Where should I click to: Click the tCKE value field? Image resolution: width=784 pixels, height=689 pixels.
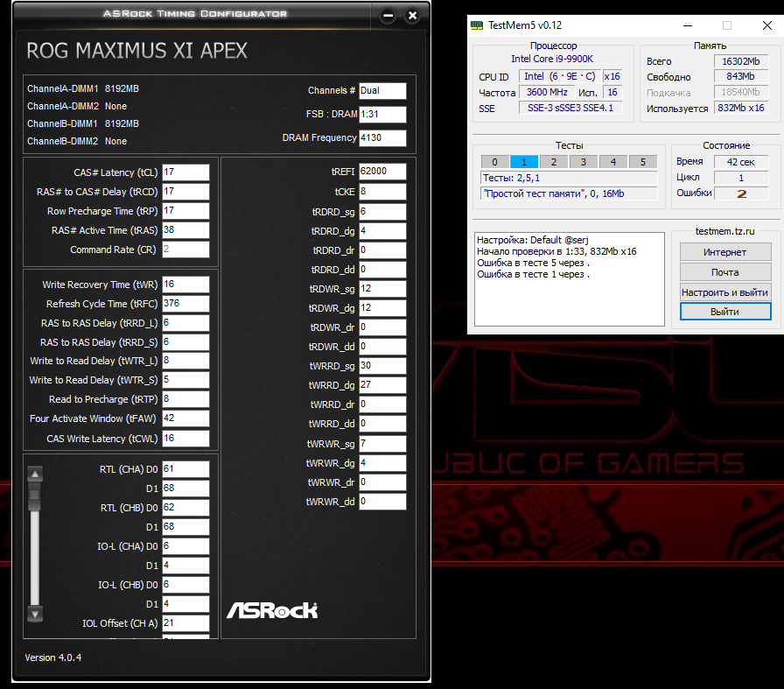[382, 192]
